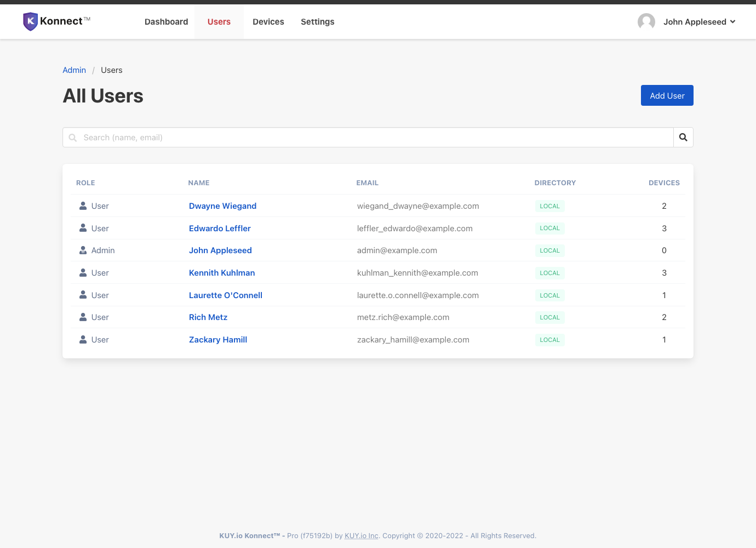Click email leffler_edwardo@example.com
Viewport: 756px width, 548px height.
pos(415,229)
